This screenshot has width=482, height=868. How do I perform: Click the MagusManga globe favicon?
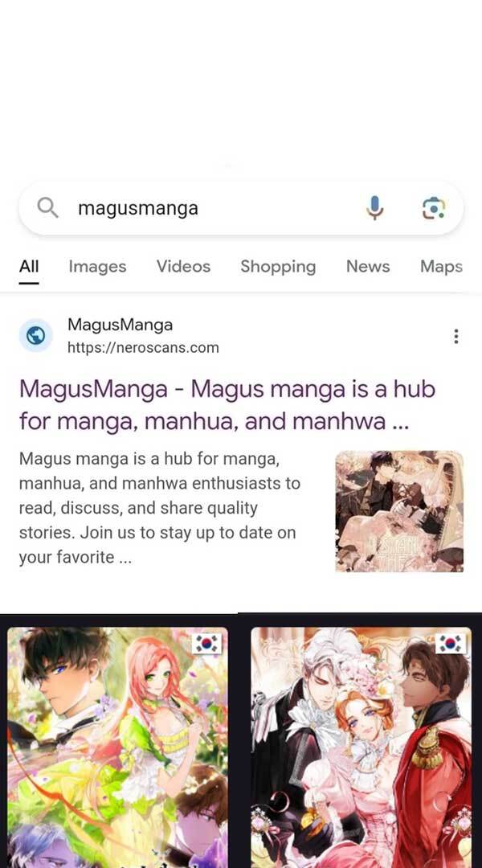point(36,335)
